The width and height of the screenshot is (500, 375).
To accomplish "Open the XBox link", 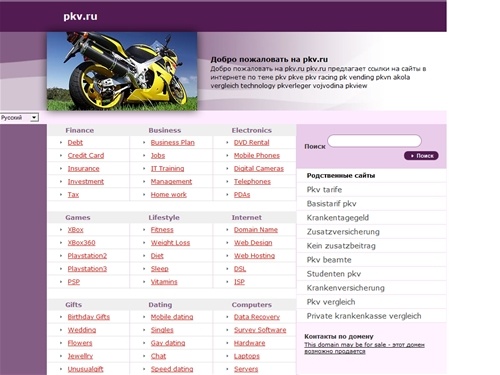I will [x=76, y=229].
